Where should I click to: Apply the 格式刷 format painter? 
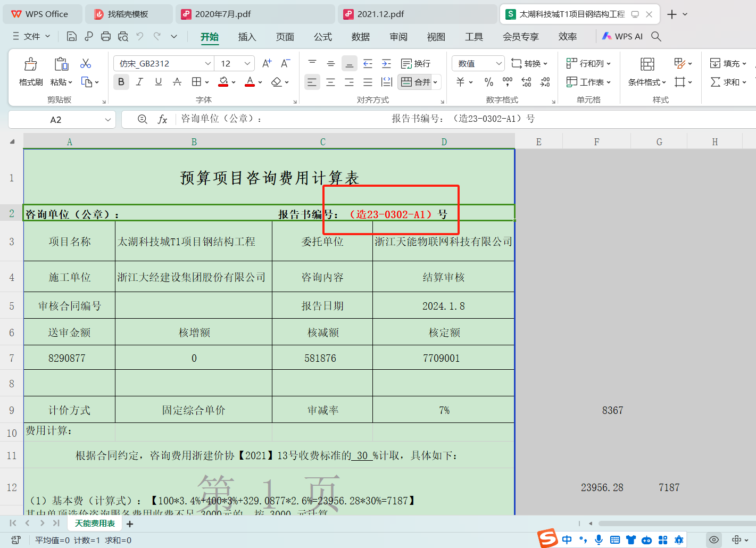tap(30, 72)
